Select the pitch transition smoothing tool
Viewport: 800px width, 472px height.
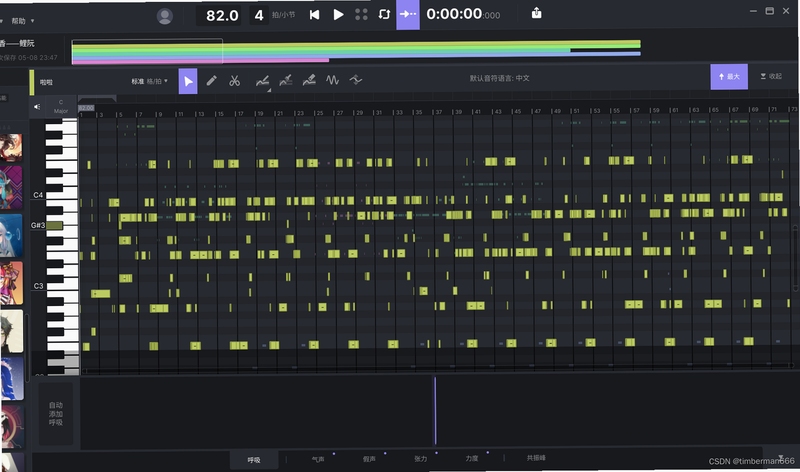pos(356,80)
